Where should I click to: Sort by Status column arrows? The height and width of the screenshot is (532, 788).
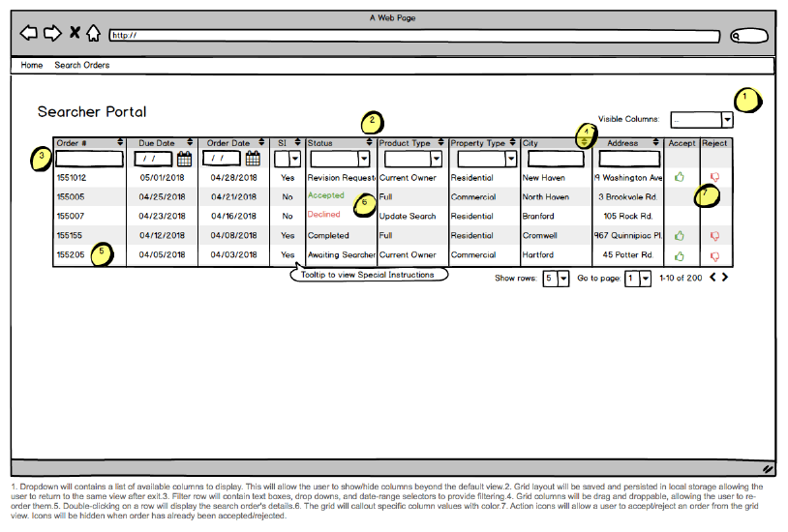click(370, 142)
